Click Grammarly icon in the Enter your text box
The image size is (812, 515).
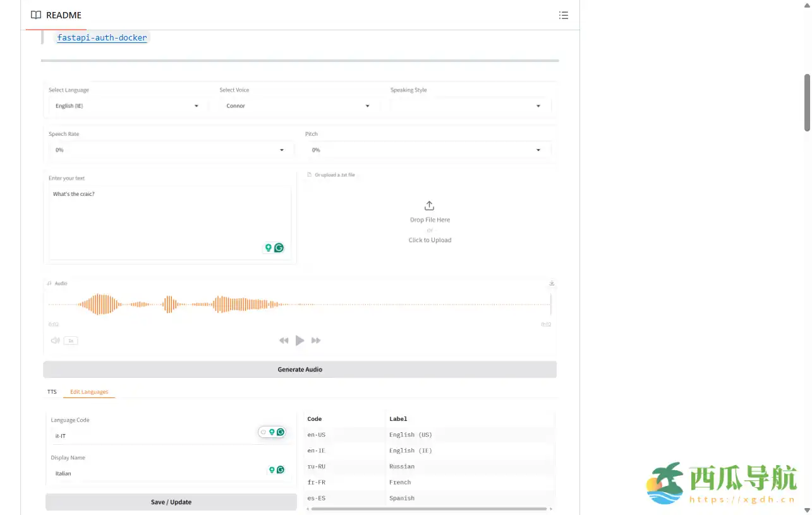(279, 248)
